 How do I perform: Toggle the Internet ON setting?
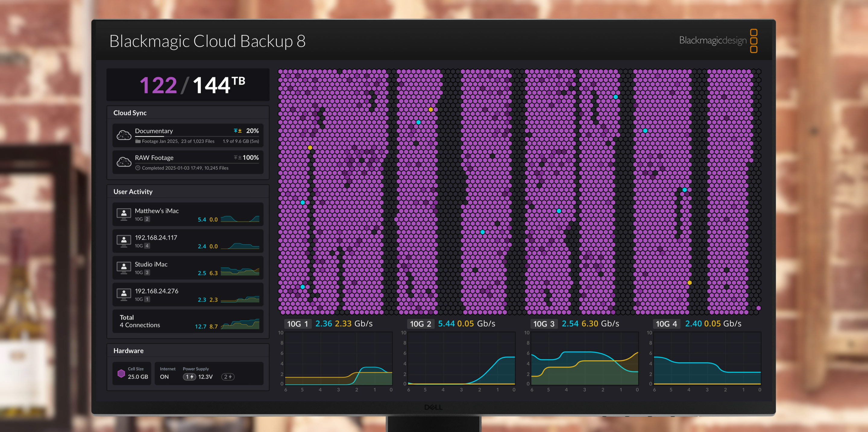[164, 377]
